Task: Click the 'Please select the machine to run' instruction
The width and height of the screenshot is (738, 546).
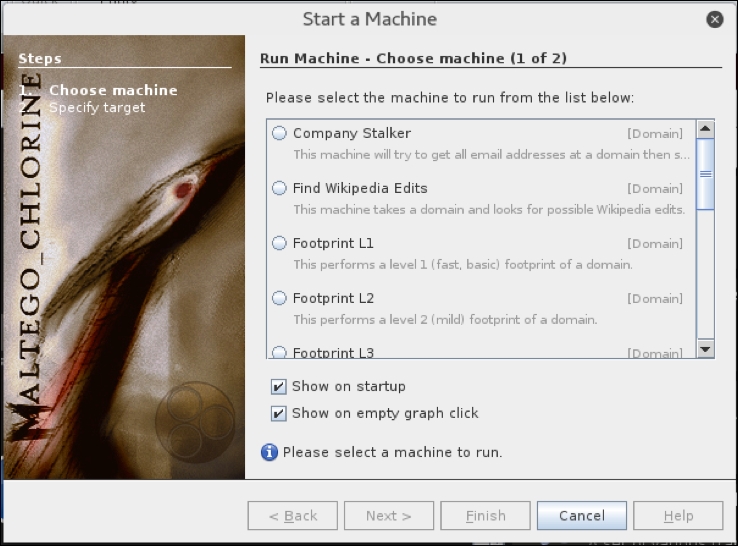Action: click(x=450, y=98)
